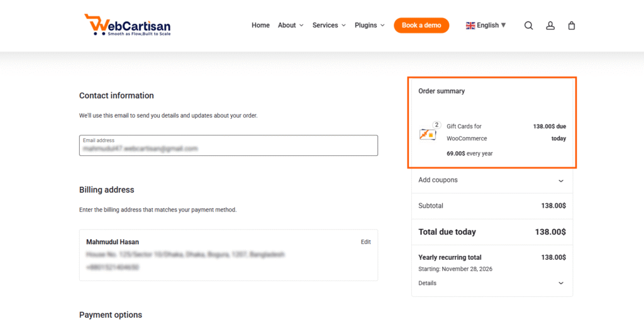Image resolution: width=644 pixels, height=336 pixels.
Task: Open the user account icon
Action: (550, 26)
